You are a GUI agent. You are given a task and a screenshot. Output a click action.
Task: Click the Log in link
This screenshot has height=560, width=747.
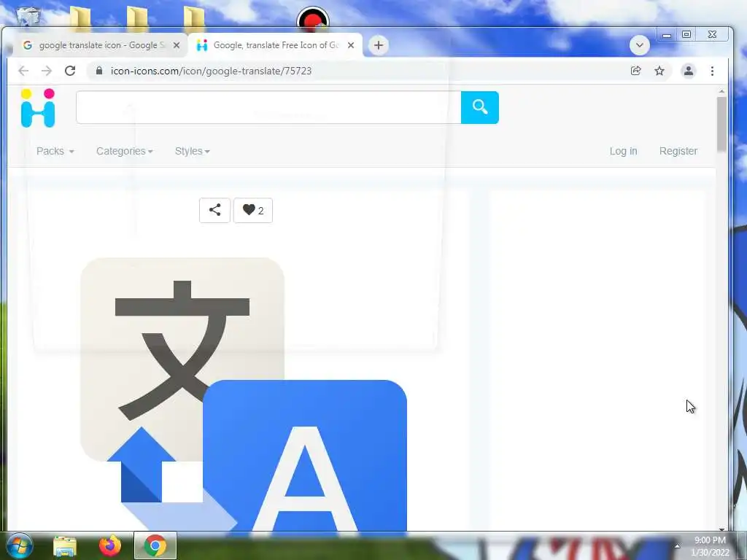tap(623, 151)
